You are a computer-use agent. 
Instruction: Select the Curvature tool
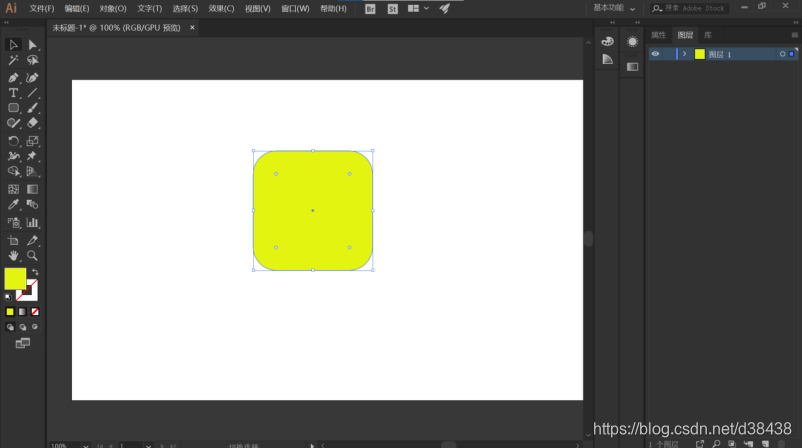32,78
